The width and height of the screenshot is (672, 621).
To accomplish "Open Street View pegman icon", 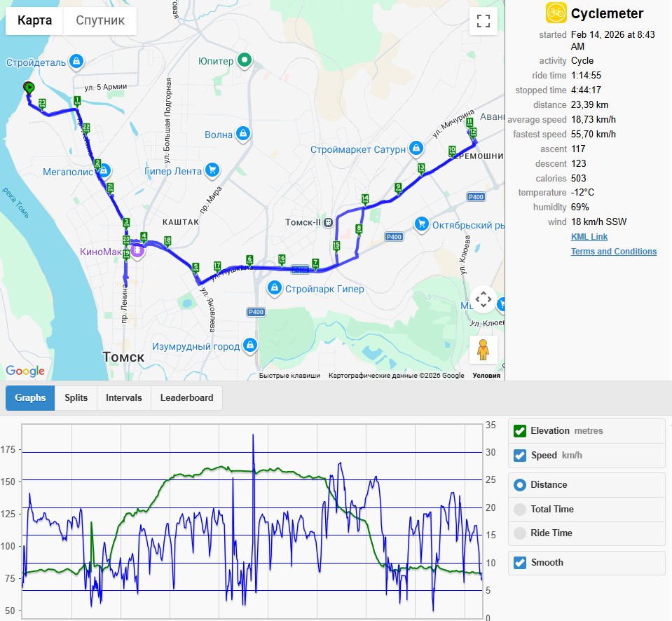I will coord(483,350).
